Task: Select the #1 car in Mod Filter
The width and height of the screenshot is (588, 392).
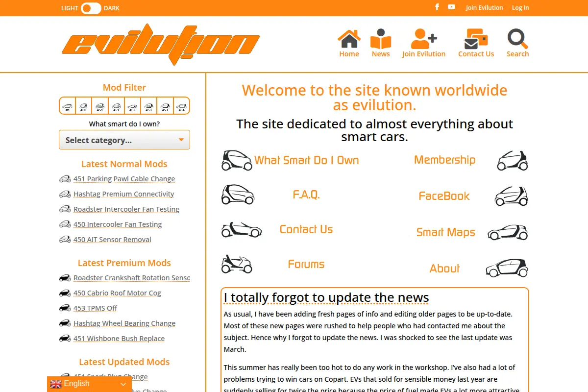Action: coord(67,106)
